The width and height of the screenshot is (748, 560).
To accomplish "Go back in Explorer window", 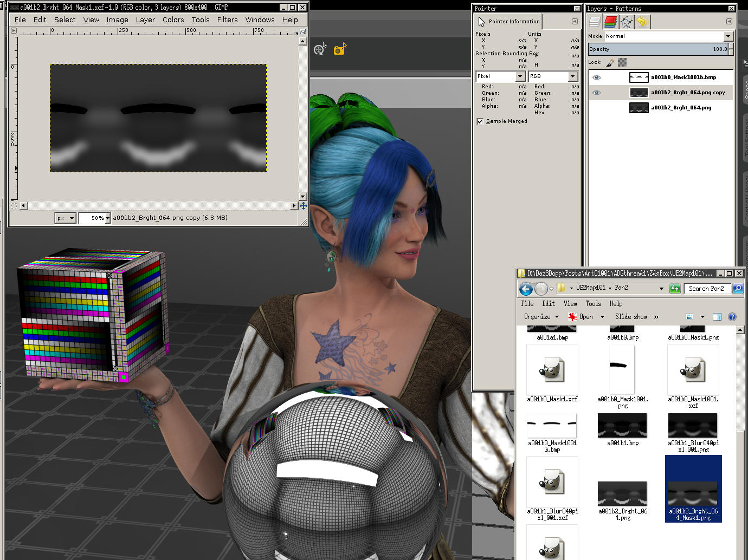I will pos(526,289).
